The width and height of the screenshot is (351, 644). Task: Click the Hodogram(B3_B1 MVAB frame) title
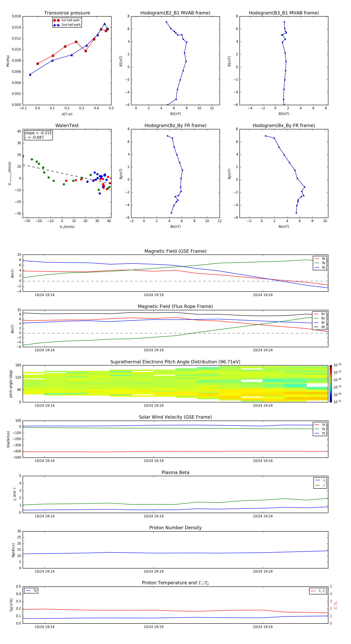(x=284, y=13)
